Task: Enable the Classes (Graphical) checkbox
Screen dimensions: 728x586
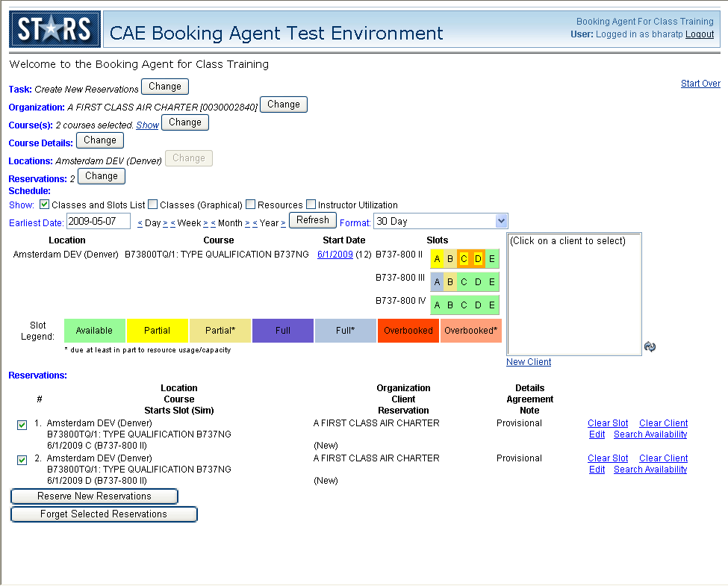Action: coord(152,205)
